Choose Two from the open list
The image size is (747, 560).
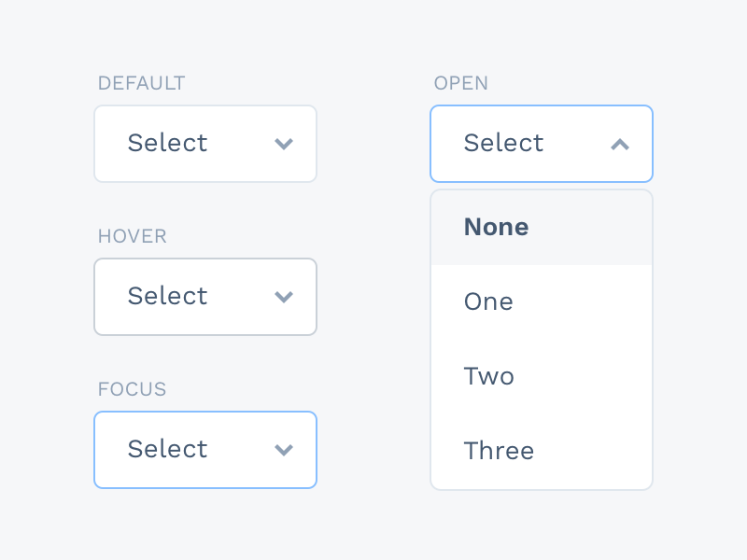pyautogui.click(x=488, y=376)
